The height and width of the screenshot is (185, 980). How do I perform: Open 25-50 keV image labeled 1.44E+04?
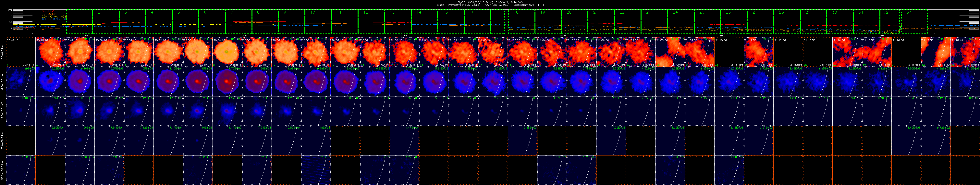[x=404, y=141]
